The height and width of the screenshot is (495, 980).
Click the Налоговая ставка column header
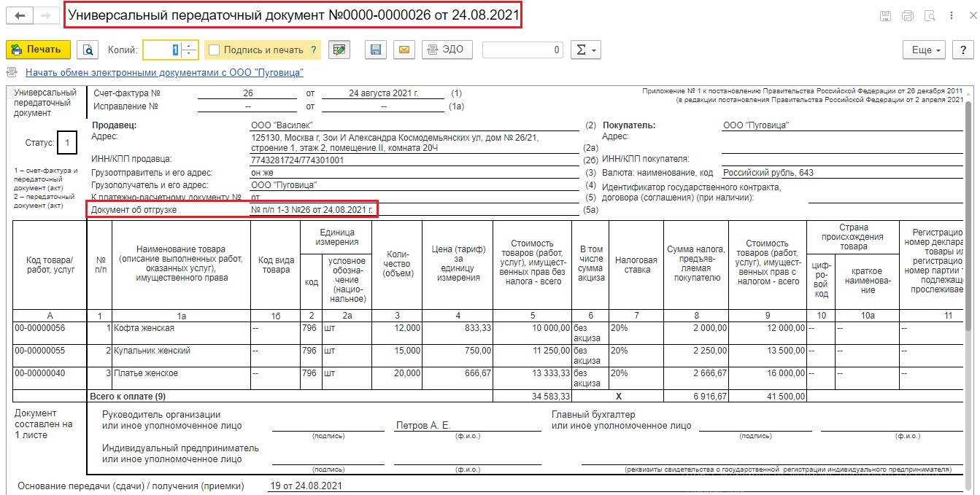tap(636, 265)
